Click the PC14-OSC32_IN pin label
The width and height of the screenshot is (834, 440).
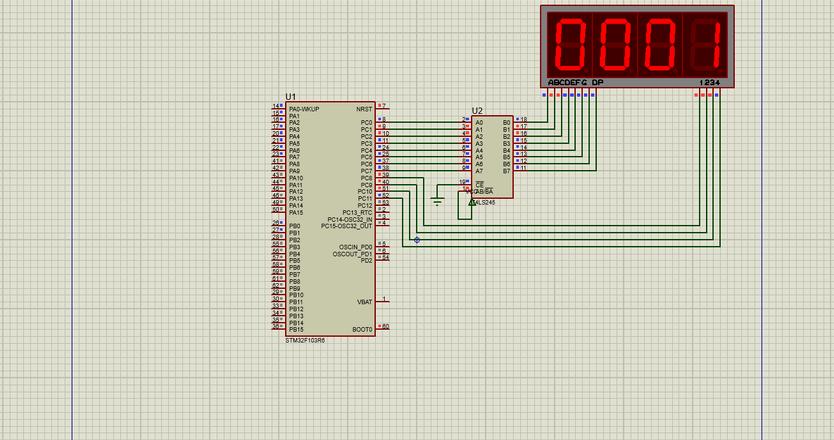coord(350,220)
